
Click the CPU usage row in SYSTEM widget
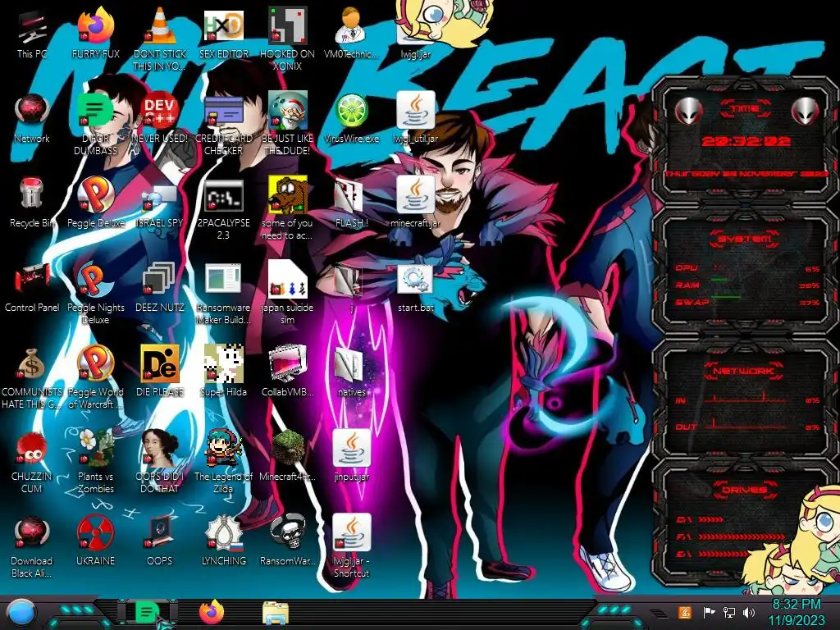[x=746, y=268]
